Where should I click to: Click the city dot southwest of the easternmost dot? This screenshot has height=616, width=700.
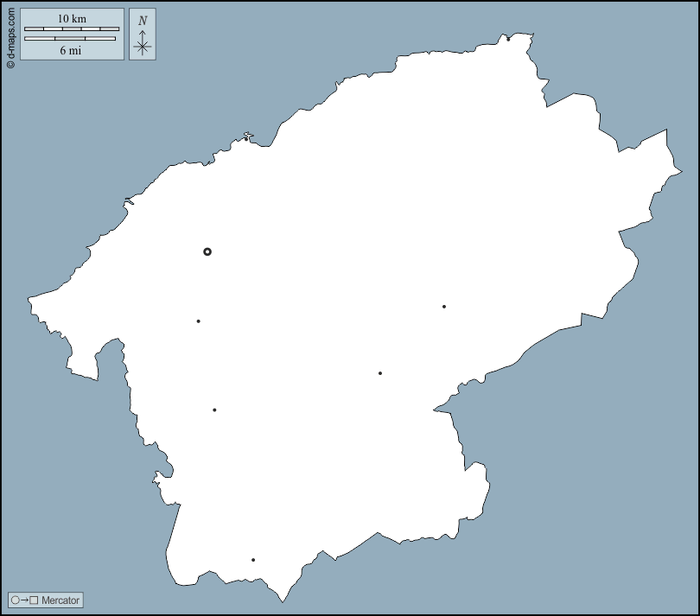point(380,373)
